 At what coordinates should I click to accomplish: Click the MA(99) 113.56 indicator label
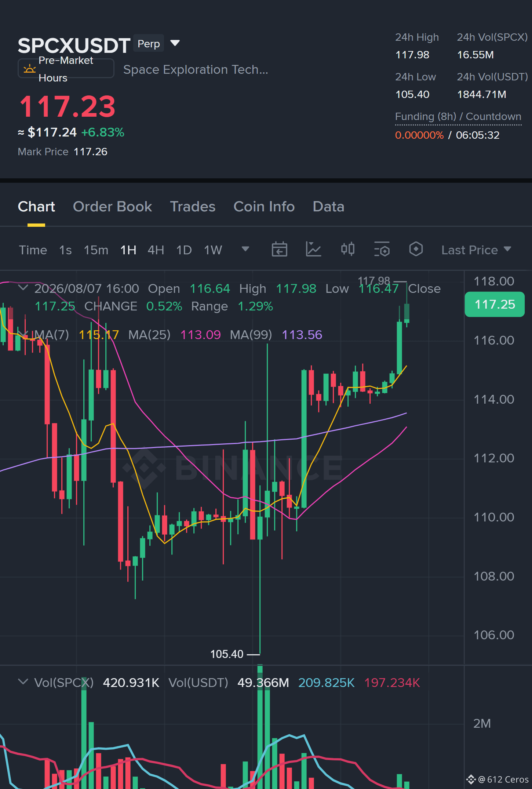pos(276,335)
